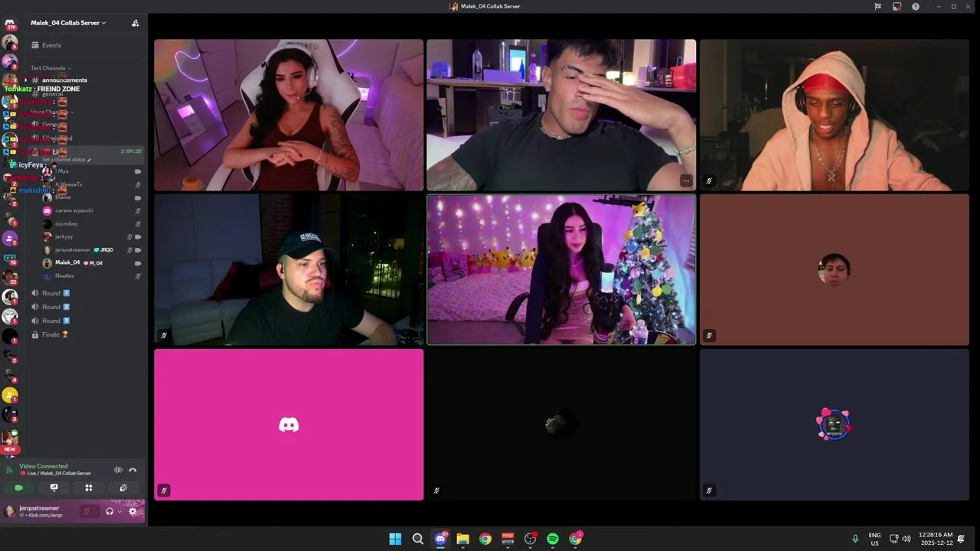
Task: Open the title bar inbox flag icon
Action: [878, 6]
